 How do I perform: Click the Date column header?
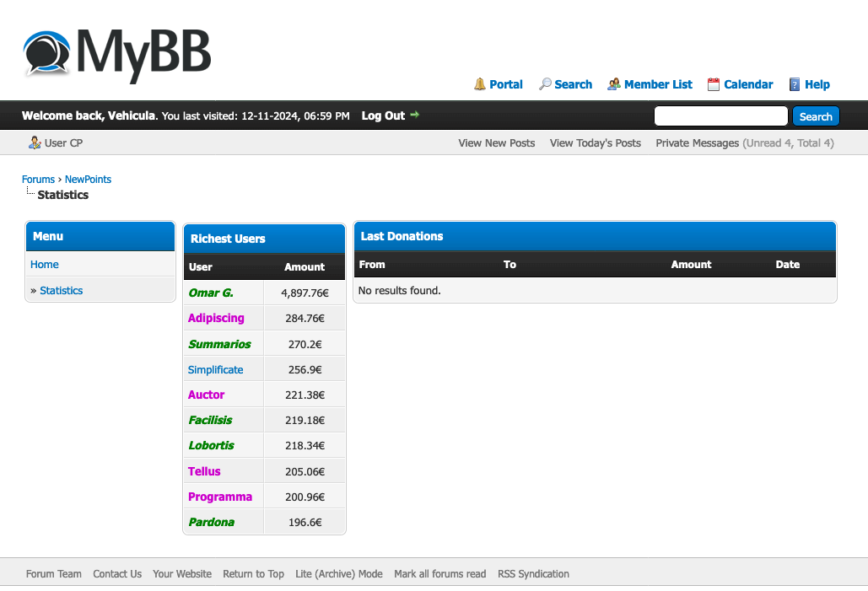coord(787,265)
